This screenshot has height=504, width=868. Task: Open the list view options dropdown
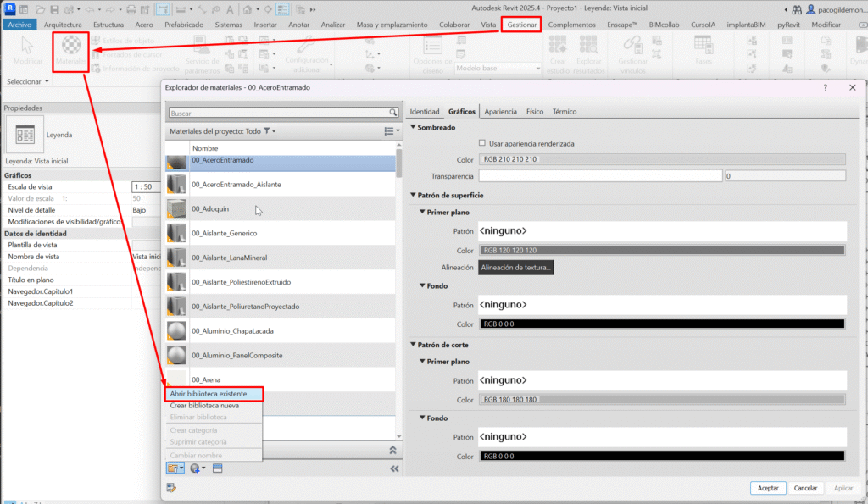coord(390,131)
